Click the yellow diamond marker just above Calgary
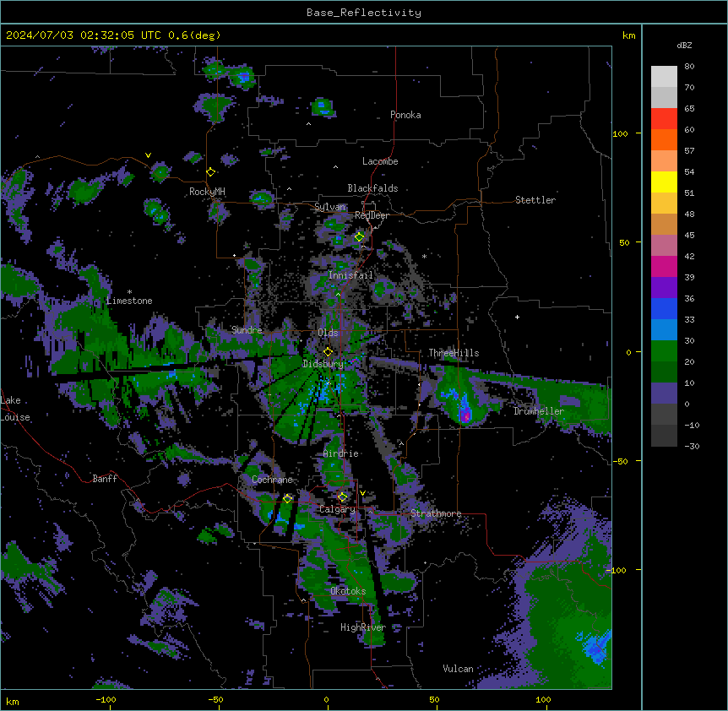This screenshot has height=711, width=728. click(x=342, y=497)
